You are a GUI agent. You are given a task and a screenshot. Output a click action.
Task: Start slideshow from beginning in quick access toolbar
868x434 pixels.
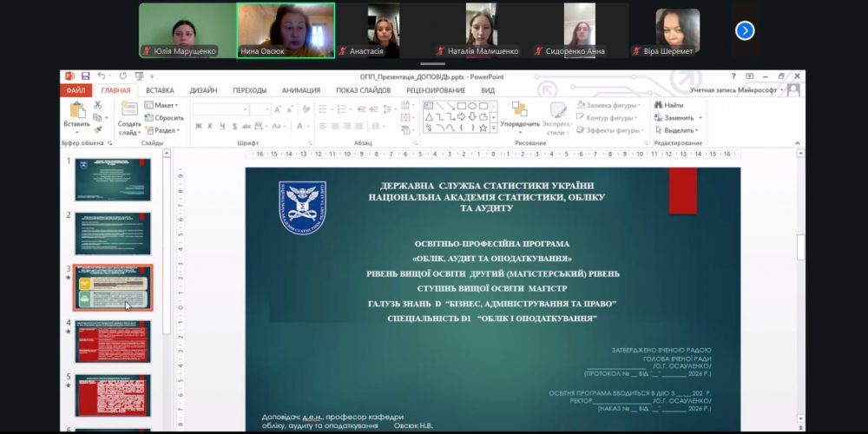tap(139, 76)
